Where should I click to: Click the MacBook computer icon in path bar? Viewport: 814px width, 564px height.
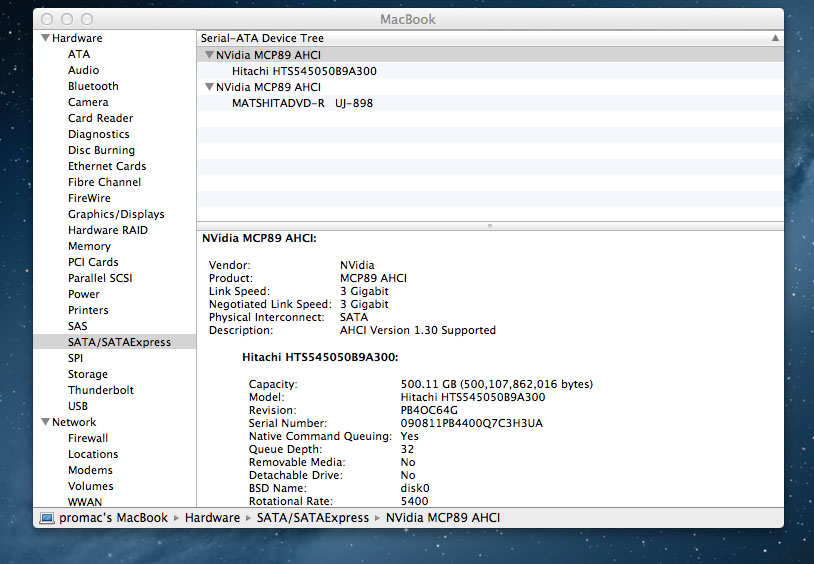(x=47, y=518)
